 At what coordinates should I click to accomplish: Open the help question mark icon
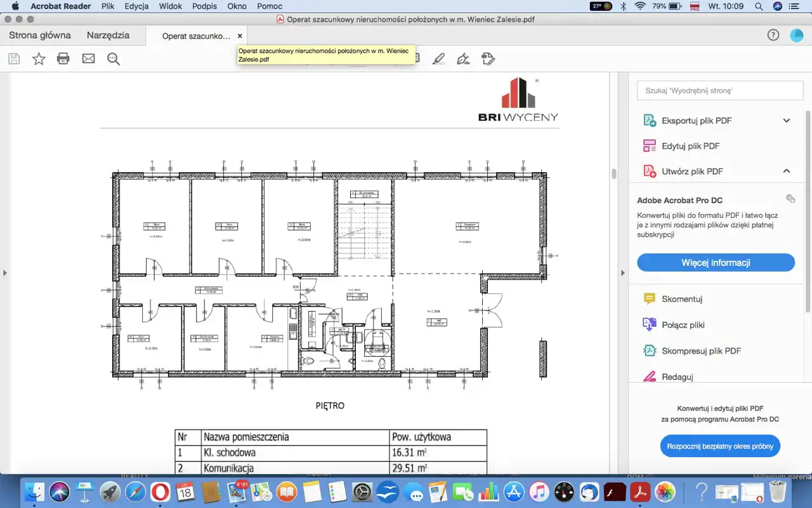[773, 36]
